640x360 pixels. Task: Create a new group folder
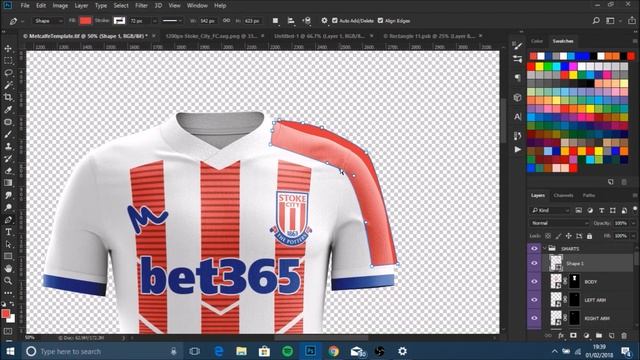tap(599, 336)
